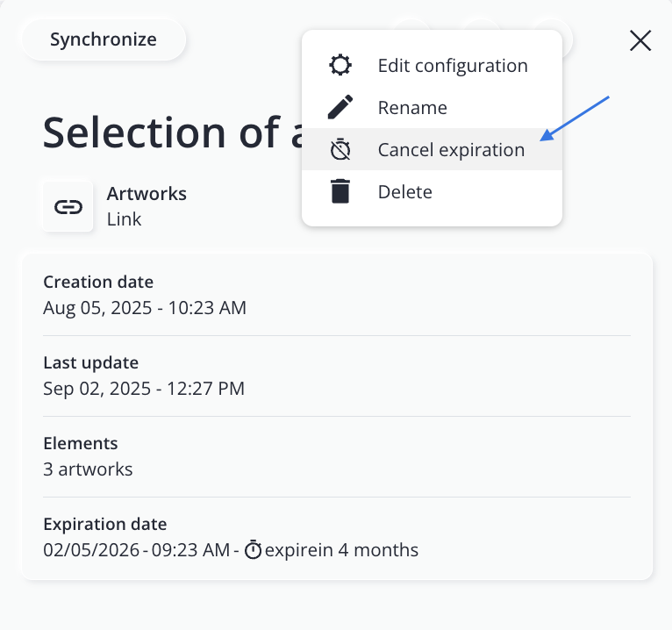The width and height of the screenshot is (672, 630).
Task: Click the Creation date value Aug 05, 2025
Action: (145, 308)
